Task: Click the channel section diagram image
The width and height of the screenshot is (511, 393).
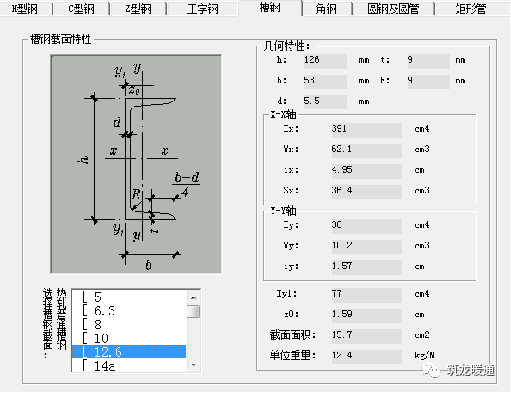Action: pyautogui.click(x=136, y=164)
